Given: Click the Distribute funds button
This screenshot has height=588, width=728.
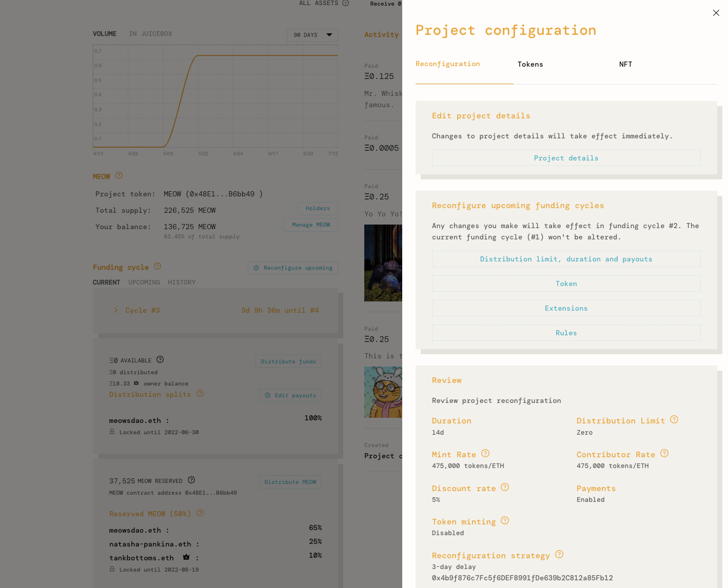Looking at the screenshot, I should pos(288,361).
